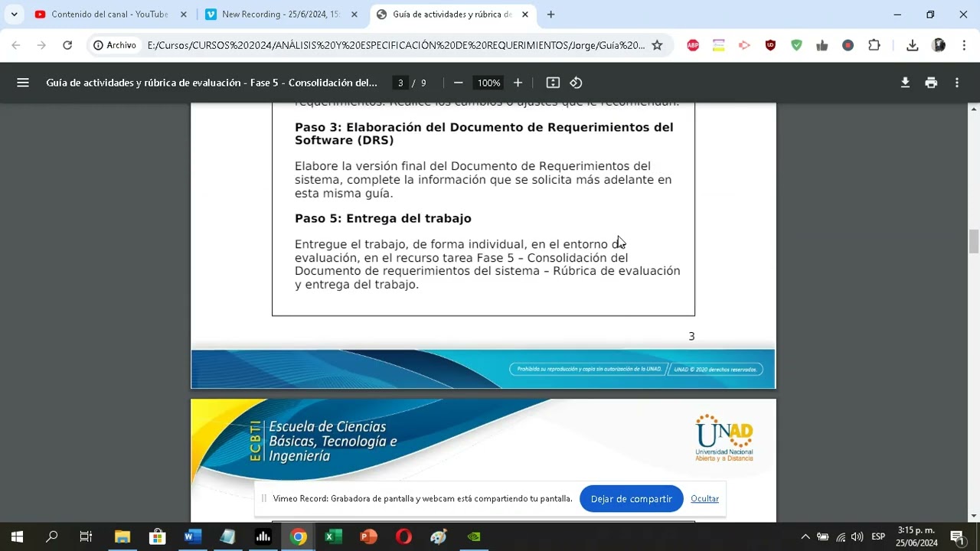This screenshot has height=551, width=980.
Task: Open Word from the taskbar
Action: [x=192, y=536]
